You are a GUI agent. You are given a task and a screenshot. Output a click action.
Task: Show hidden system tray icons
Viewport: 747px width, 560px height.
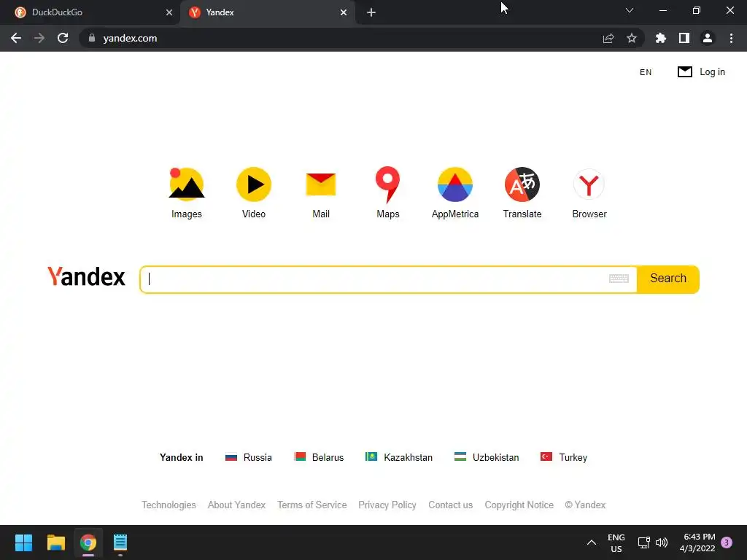coord(591,542)
